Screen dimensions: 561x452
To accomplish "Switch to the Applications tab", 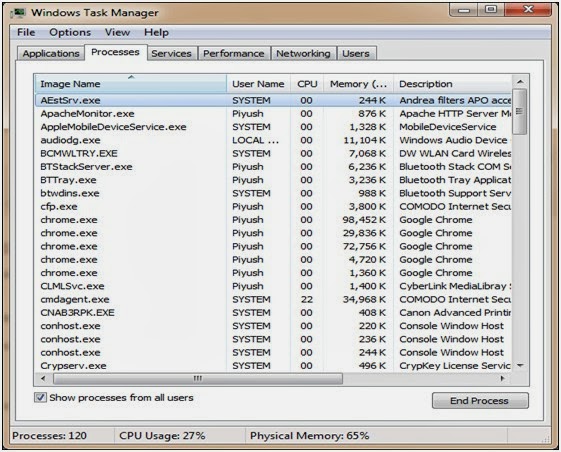I will (51, 54).
